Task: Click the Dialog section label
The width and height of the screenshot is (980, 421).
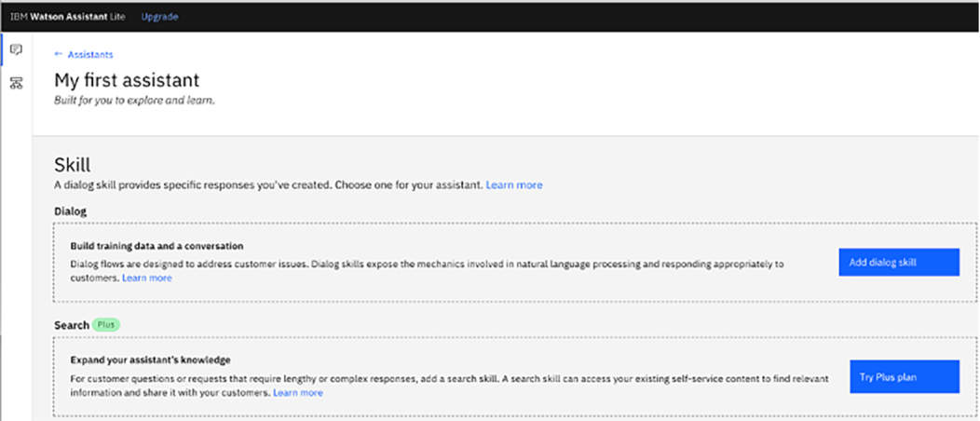Action: 70,211
